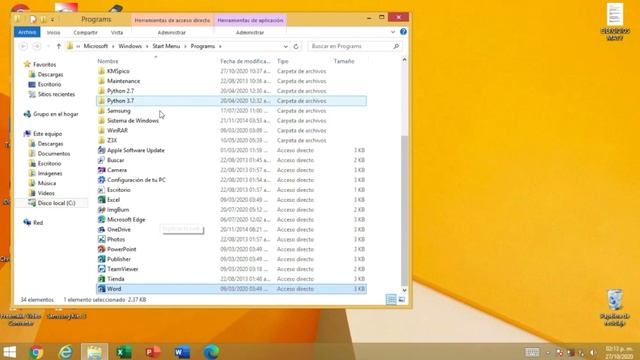Open address bar history dropdown
This screenshot has width=640, height=360.
coord(285,47)
